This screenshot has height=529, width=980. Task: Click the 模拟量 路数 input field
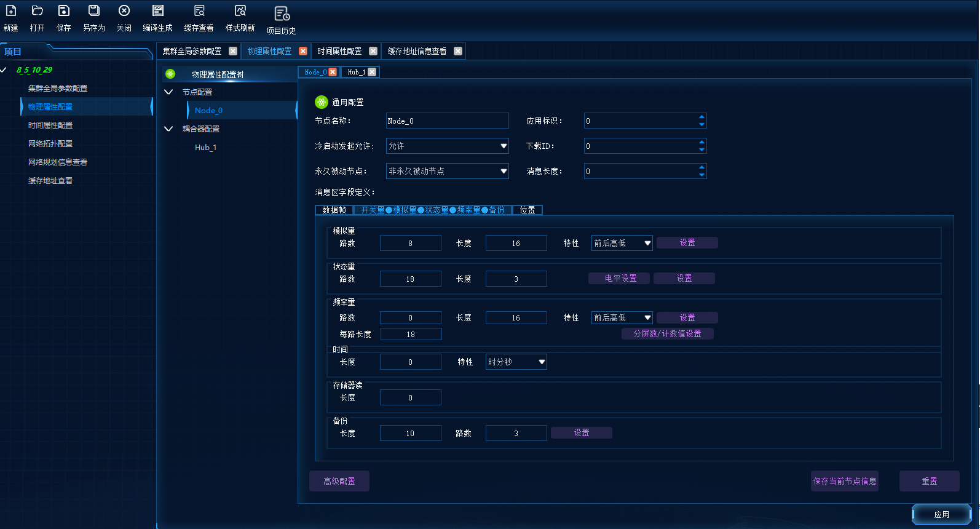tap(411, 243)
